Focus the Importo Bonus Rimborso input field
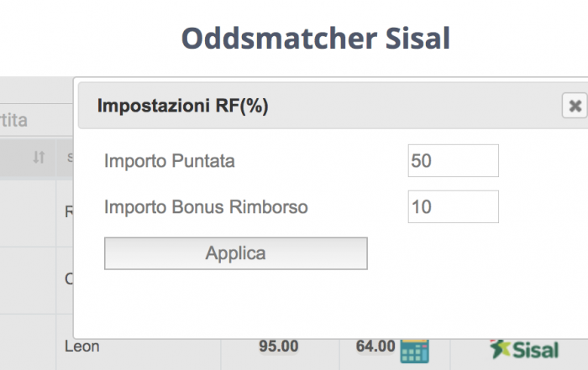588x370 pixels. pos(453,206)
